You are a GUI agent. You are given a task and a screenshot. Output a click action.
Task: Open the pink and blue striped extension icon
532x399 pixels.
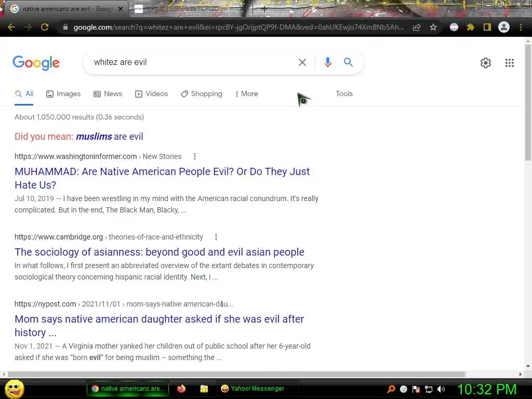pyautogui.click(x=454, y=27)
